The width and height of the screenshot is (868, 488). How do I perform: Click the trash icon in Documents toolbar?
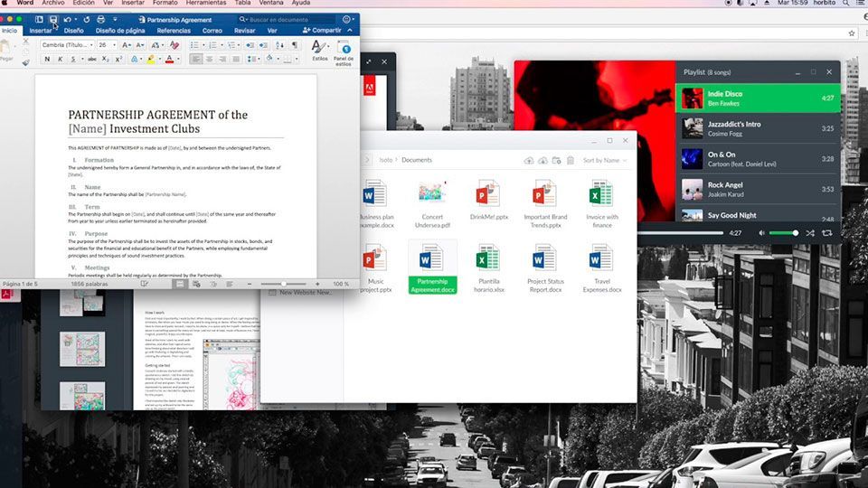(x=571, y=161)
